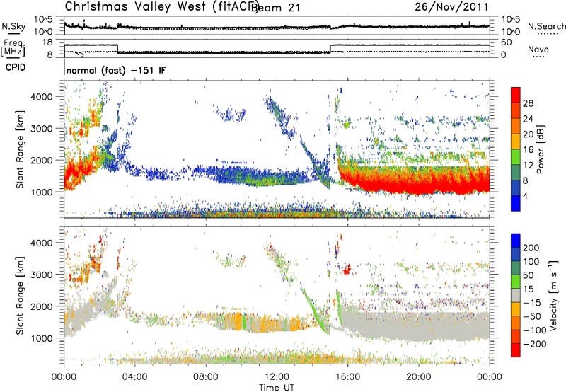Click the grey ground-scatter band after 16:00 in velocity panel

(415, 323)
